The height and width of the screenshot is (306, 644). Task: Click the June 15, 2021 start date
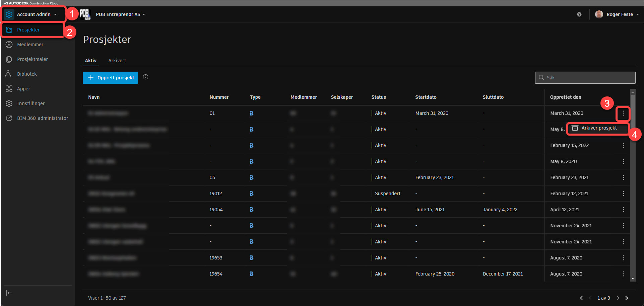point(430,210)
